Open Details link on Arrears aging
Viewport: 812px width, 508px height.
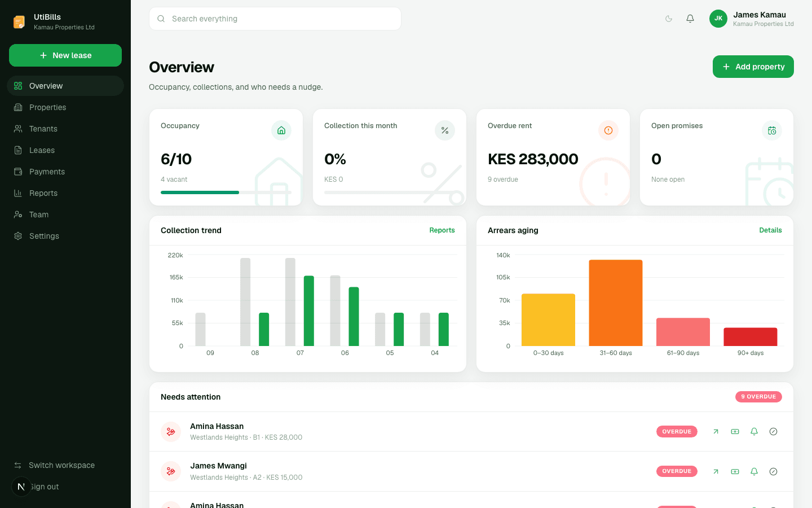[x=770, y=230]
